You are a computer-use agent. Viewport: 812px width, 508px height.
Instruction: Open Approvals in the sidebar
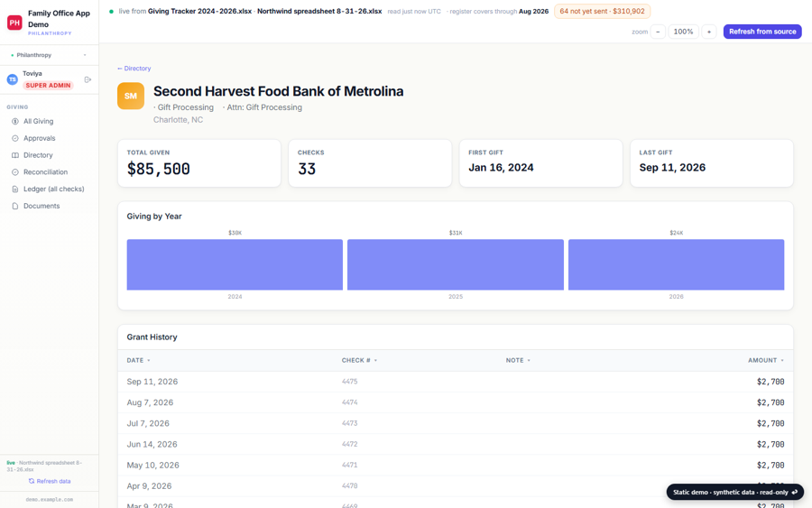pyautogui.click(x=50, y=138)
